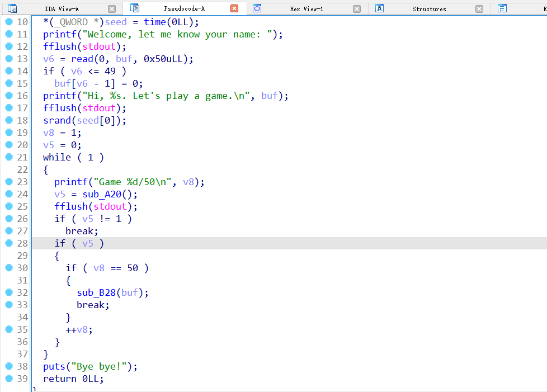Viewport: 547px width, 392px height.
Task: Close the Hex View-1 tab
Action: pyautogui.click(x=357, y=9)
